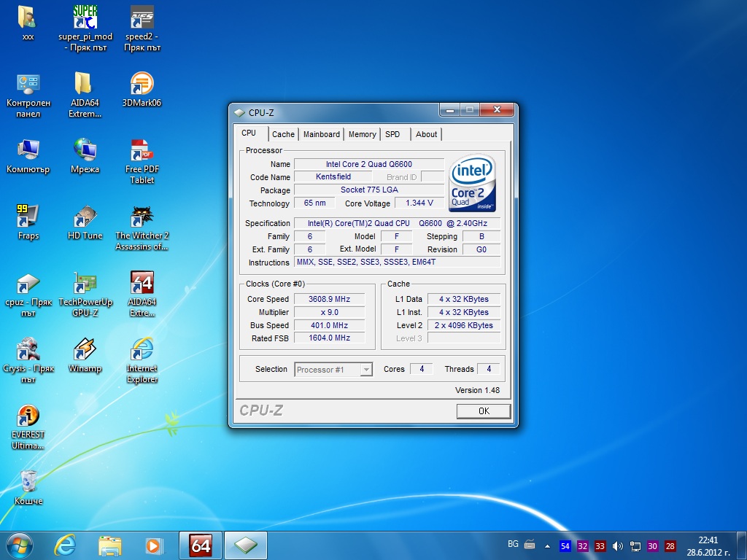Image resolution: width=747 pixels, height=560 pixels.
Task: Click the blue 54 temperature tray icon
Action: (x=565, y=546)
